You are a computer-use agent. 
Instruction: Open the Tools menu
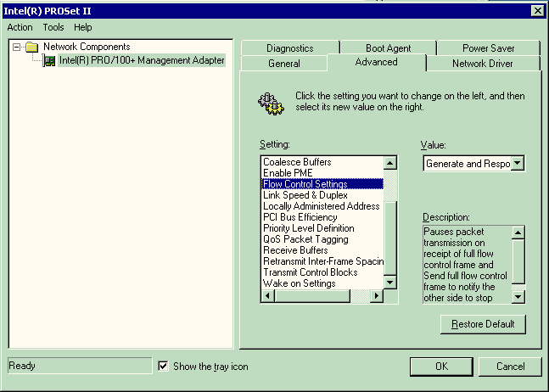53,27
